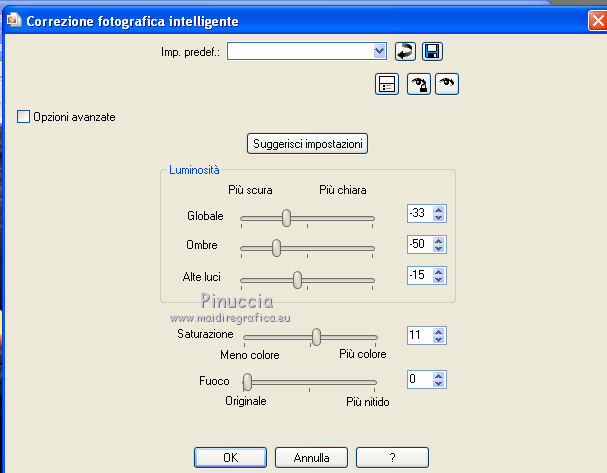This screenshot has width=607, height=473.
Task: Toggle the preview panel layout icon
Action: click(x=387, y=84)
